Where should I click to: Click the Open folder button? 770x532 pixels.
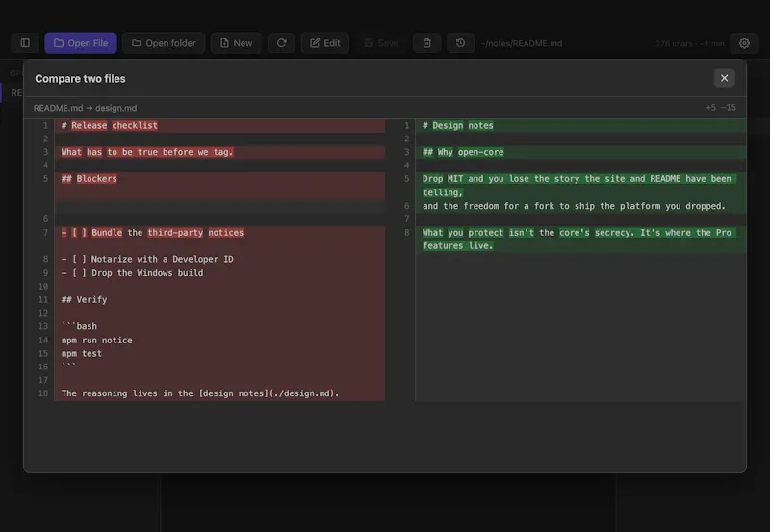pos(164,43)
